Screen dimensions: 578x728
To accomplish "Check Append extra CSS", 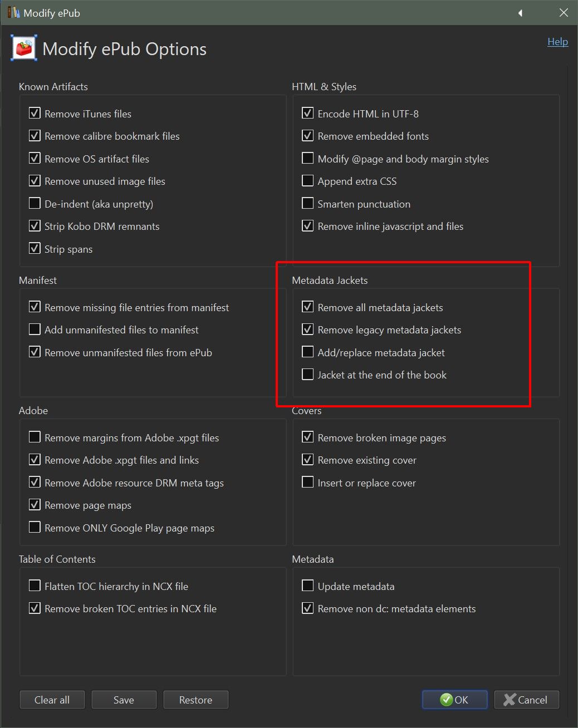I will click(308, 181).
